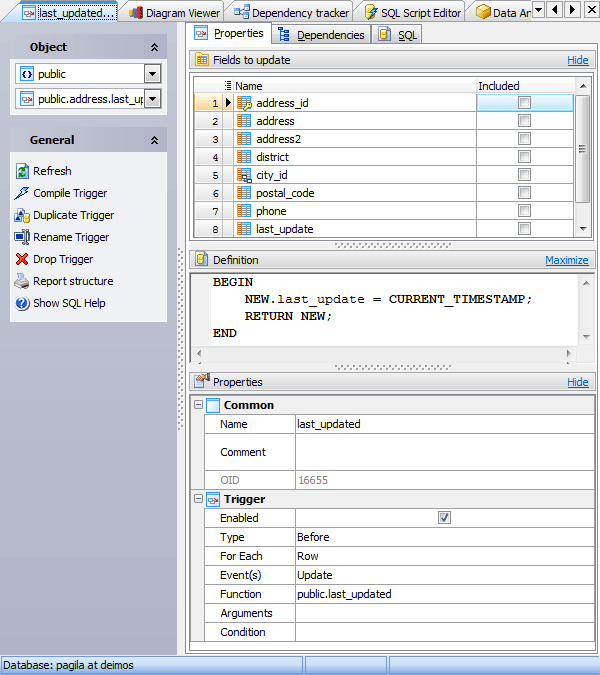Viewport: 600px width, 675px height.
Task: Uncheck the trigger Enabled checkbox
Action: 444,517
